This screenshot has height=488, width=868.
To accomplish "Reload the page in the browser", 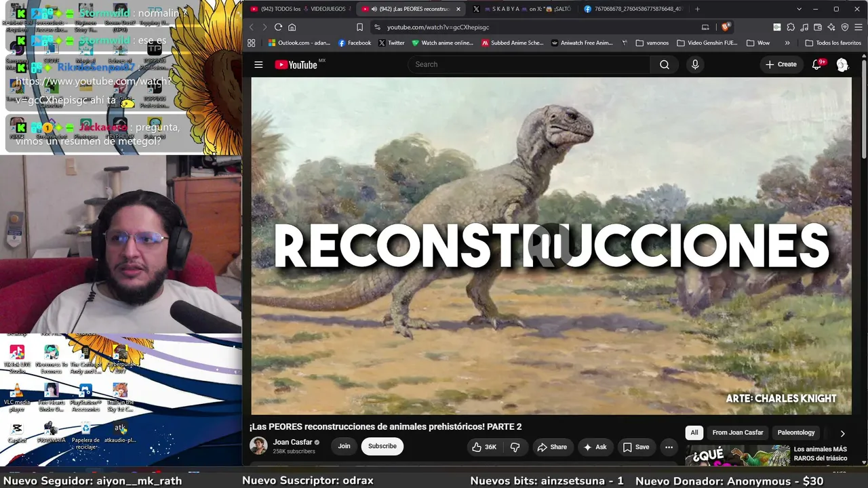I will click(278, 27).
